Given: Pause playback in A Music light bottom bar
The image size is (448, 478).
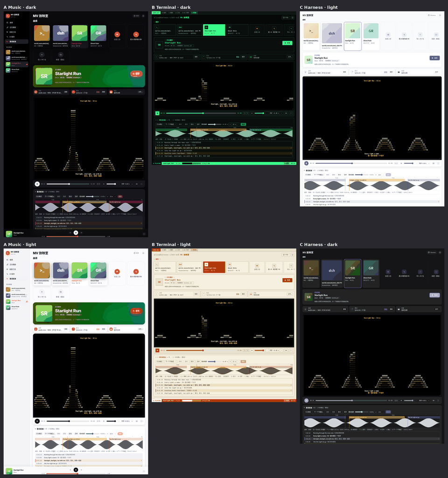Looking at the screenshot, I should point(76,470).
